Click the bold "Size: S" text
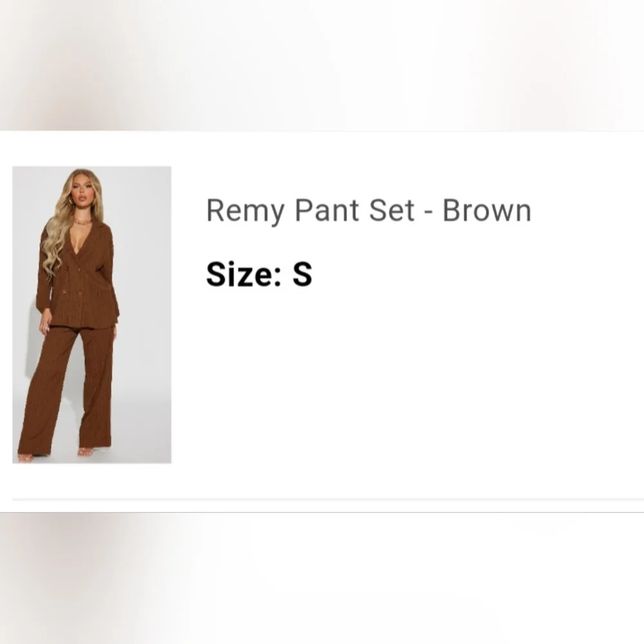 (259, 274)
